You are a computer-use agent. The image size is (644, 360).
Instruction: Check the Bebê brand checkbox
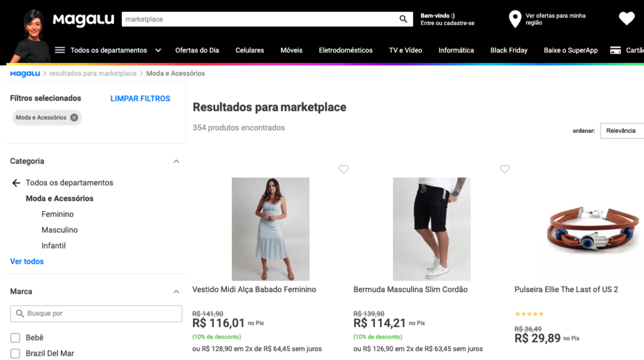[x=16, y=338]
